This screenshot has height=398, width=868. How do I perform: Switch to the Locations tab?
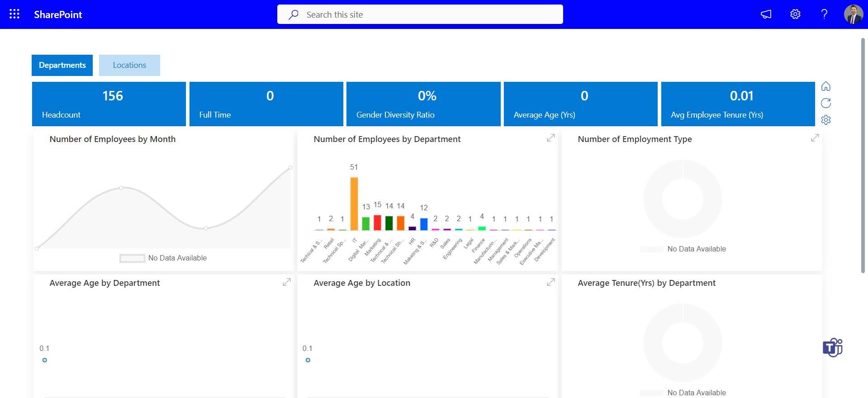pyautogui.click(x=129, y=65)
